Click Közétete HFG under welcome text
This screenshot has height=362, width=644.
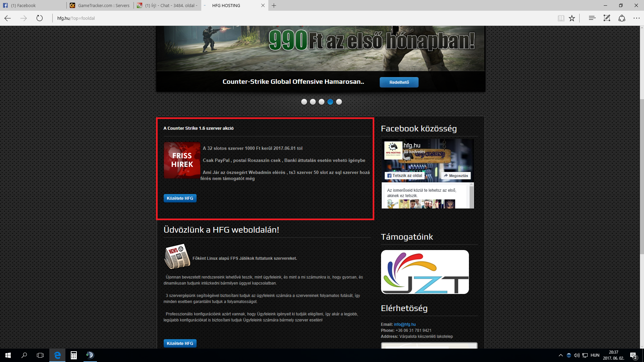coord(180,343)
